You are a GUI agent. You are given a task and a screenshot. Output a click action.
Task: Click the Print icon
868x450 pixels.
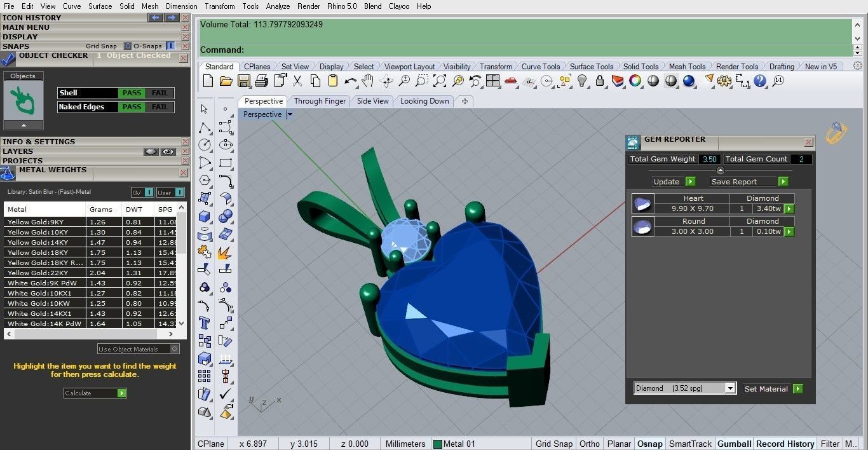tap(261, 81)
